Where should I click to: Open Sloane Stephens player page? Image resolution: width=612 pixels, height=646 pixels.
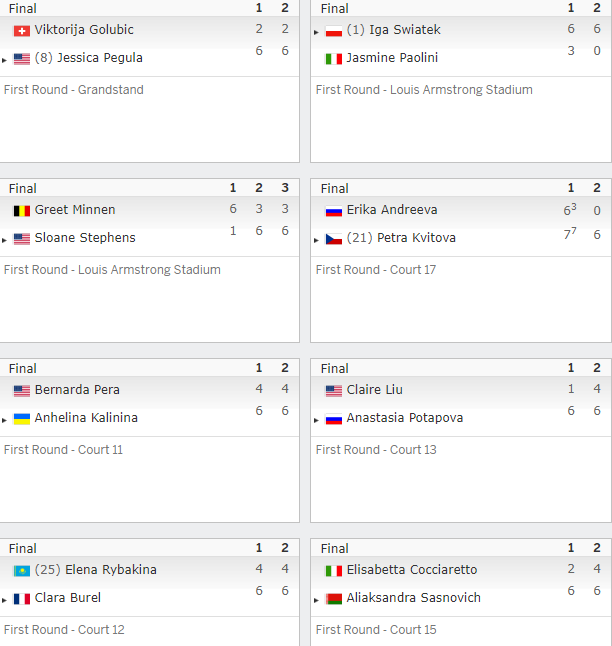point(85,238)
